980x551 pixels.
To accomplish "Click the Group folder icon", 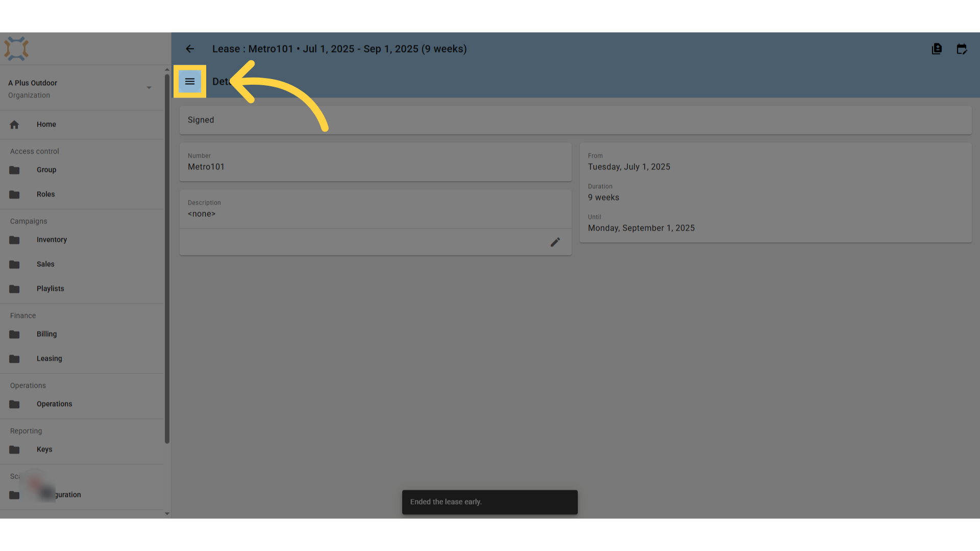I will coord(14,170).
